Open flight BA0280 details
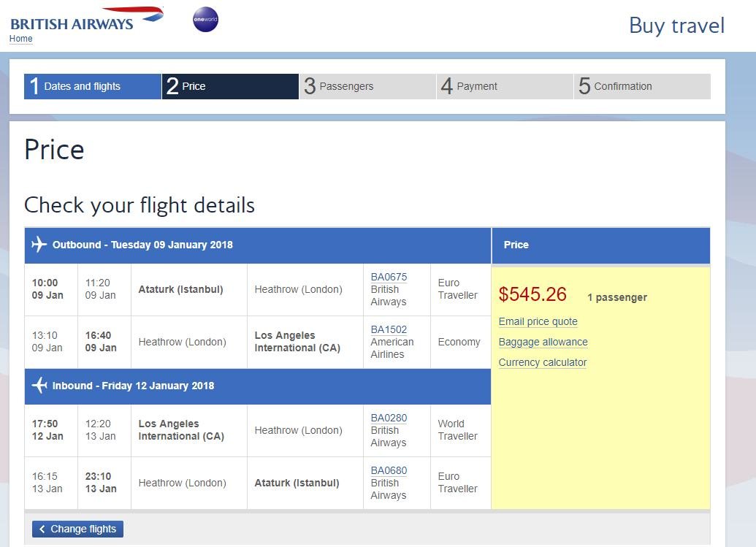 [x=389, y=418]
